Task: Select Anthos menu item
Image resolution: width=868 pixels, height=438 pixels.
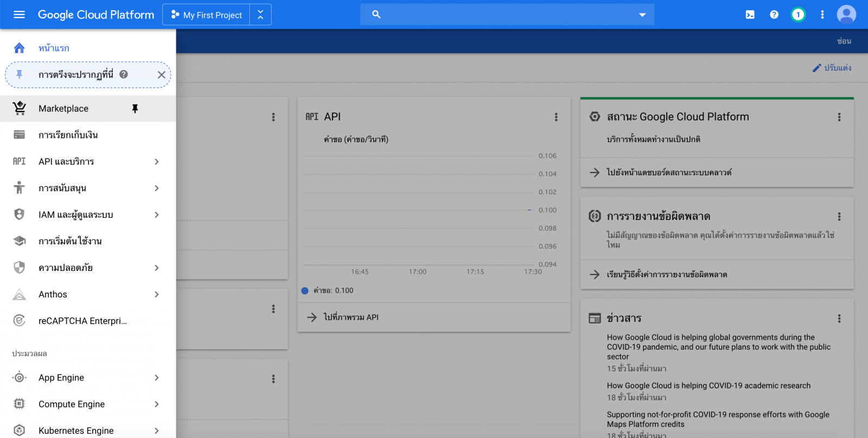Action: click(88, 294)
